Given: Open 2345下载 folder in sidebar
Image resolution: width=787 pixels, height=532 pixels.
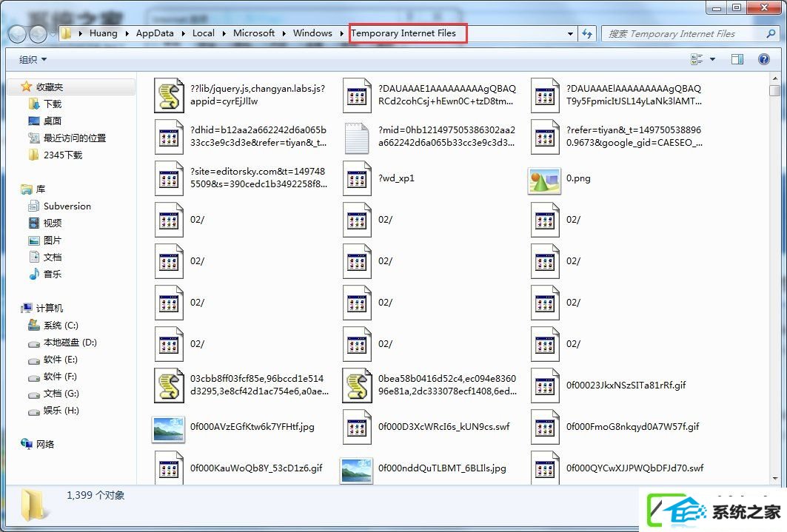Looking at the screenshot, I should [x=62, y=155].
